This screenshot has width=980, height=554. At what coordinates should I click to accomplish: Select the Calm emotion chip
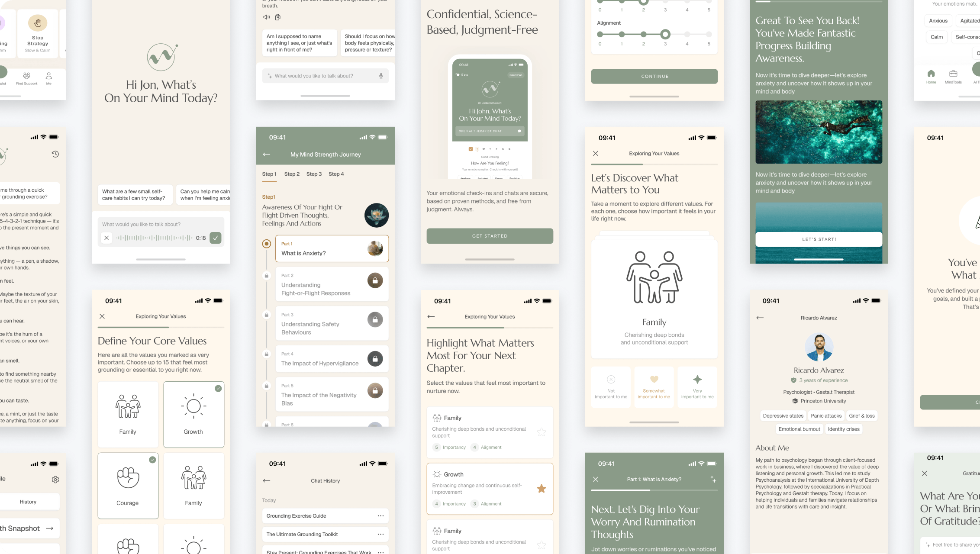[937, 37]
